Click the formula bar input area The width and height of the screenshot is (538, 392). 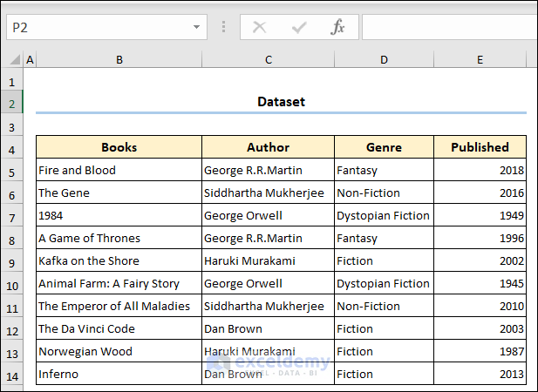coord(448,27)
